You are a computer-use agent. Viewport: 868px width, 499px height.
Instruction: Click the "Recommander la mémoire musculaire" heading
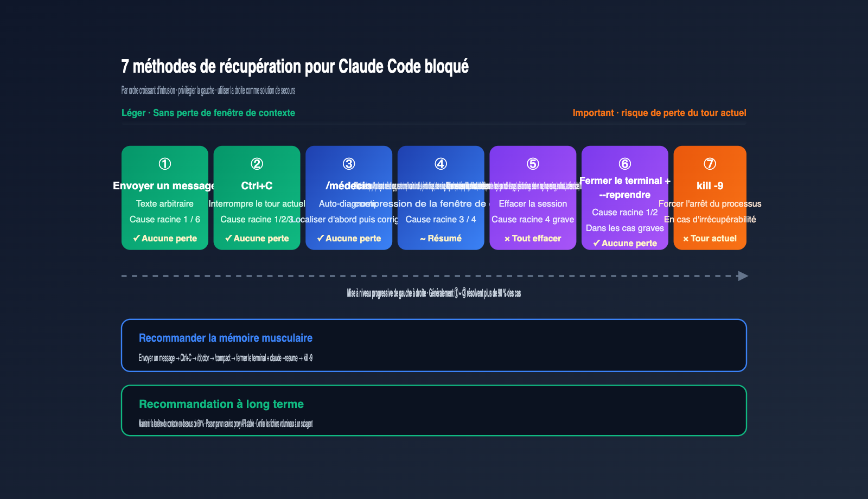point(226,338)
